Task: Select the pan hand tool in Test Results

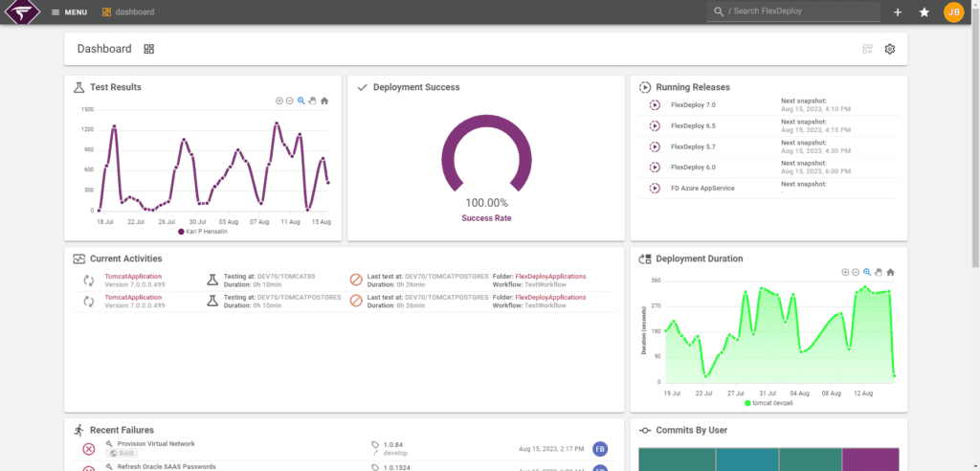Action: tap(313, 101)
